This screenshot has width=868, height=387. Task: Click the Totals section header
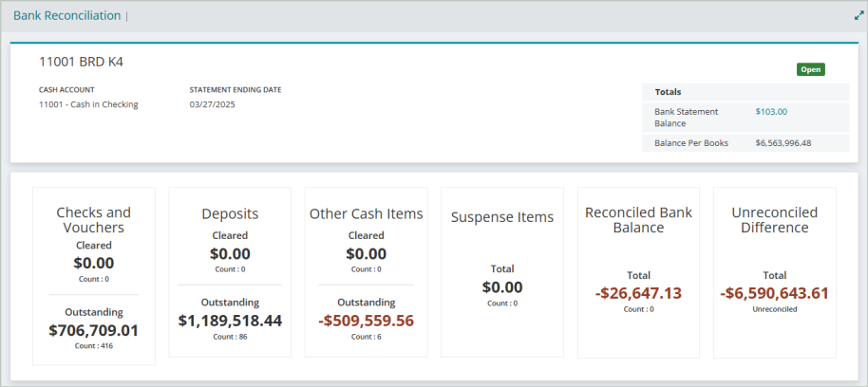(745, 92)
